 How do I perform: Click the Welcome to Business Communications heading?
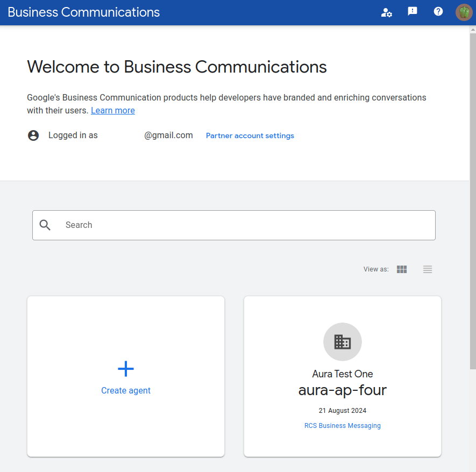pos(176,67)
